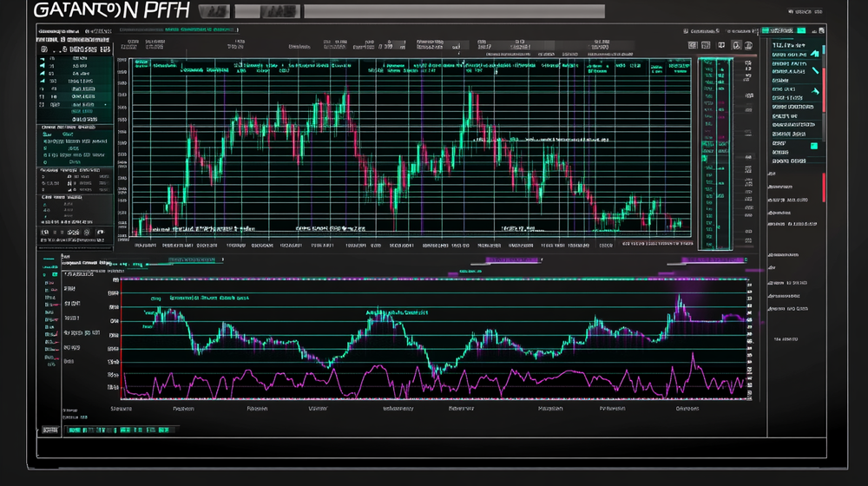868x486 pixels.
Task: Click the highlighted fourth icon in the chart toolbar
Action: pos(736,44)
